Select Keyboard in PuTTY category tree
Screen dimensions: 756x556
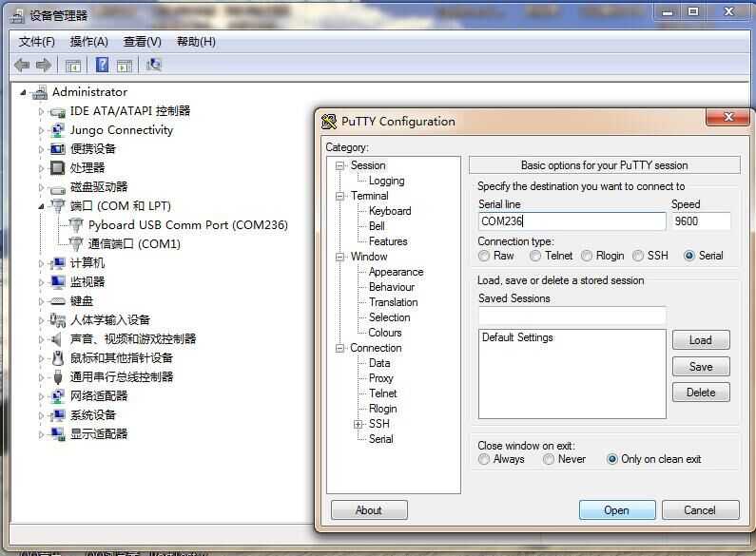pyautogui.click(x=390, y=212)
